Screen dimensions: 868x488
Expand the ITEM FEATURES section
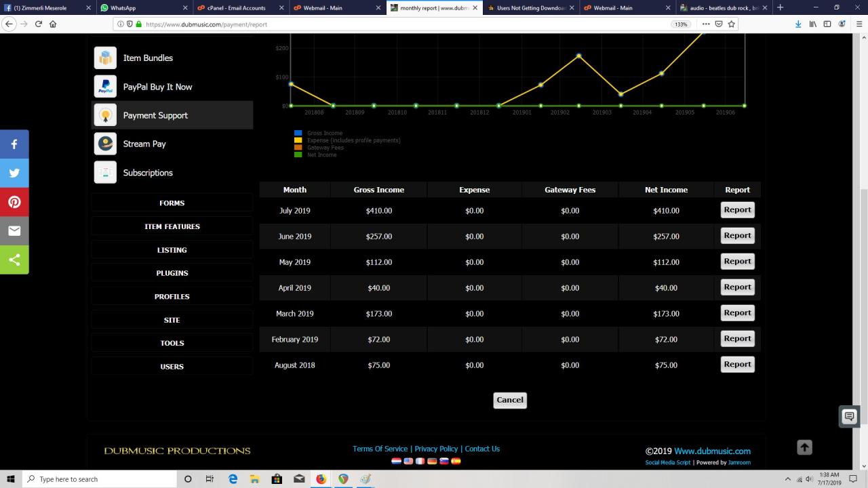[x=172, y=226]
